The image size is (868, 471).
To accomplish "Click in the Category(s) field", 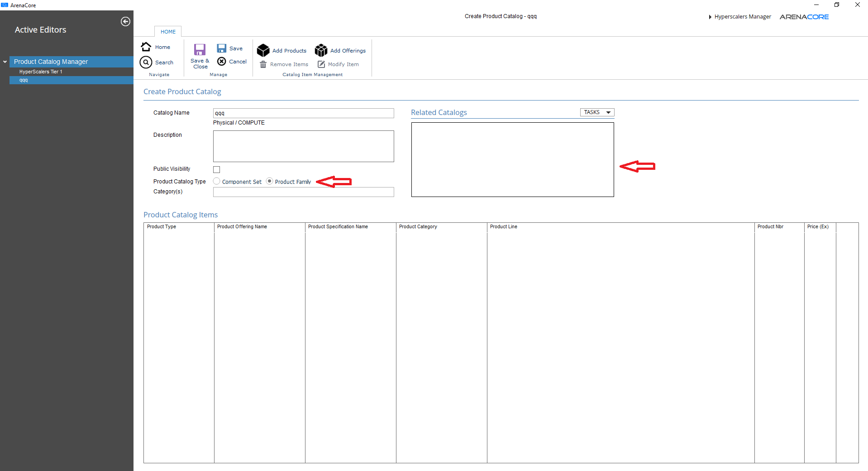I will 303,192.
